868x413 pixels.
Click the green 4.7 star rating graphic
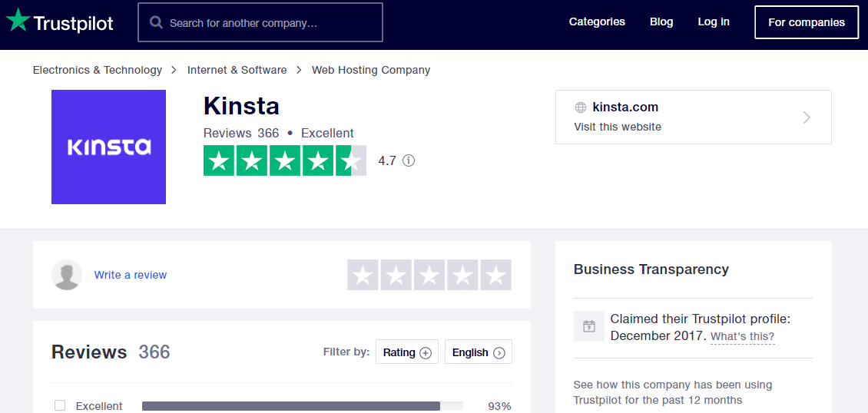click(284, 161)
